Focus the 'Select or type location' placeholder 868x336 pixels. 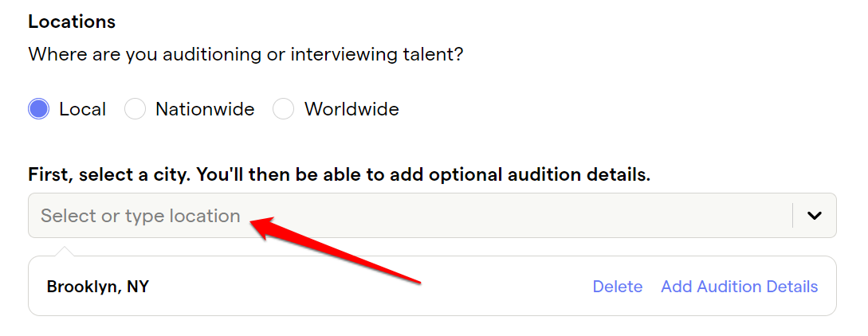140,216
